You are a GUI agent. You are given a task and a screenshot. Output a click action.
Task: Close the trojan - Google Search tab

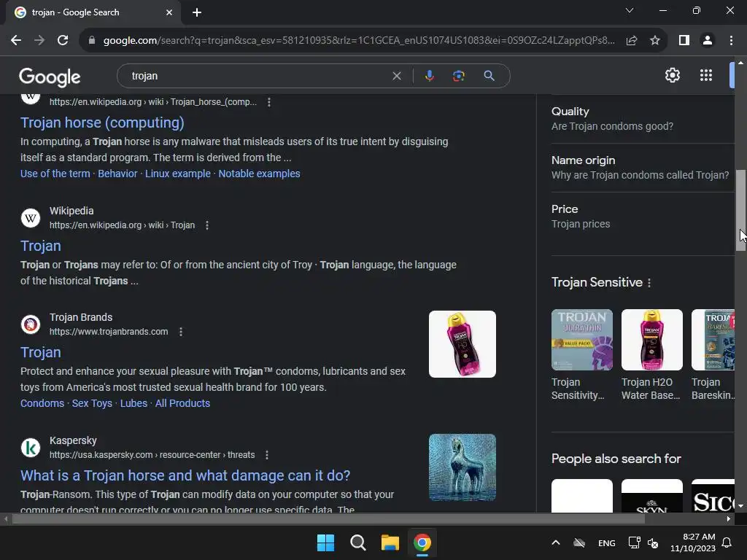coord(169,12)
